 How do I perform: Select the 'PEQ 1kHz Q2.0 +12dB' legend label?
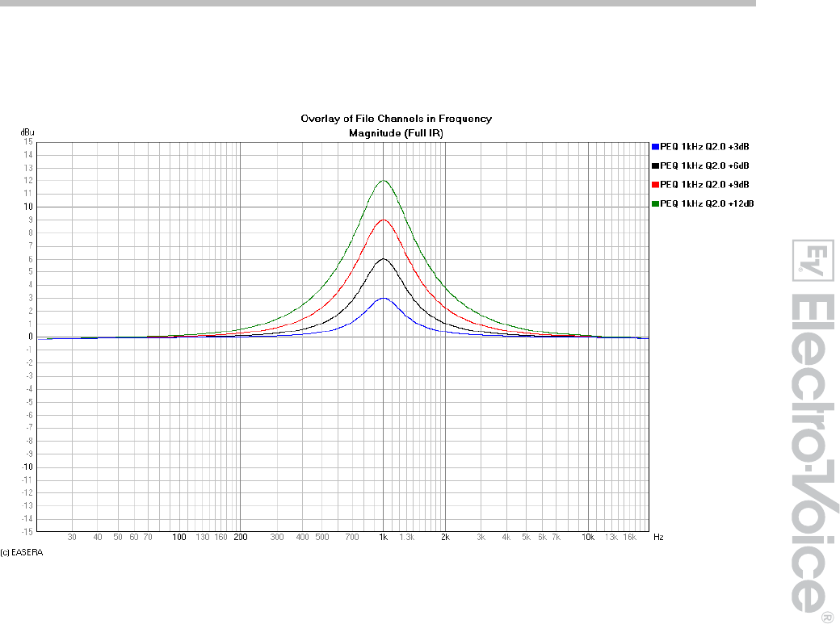click(708, 203)
